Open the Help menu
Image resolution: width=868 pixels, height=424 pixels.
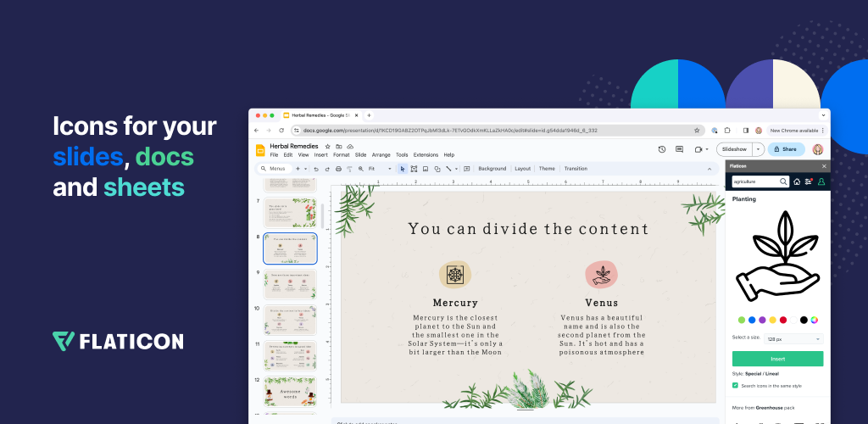pyautogui.click(x=449, y=155)
